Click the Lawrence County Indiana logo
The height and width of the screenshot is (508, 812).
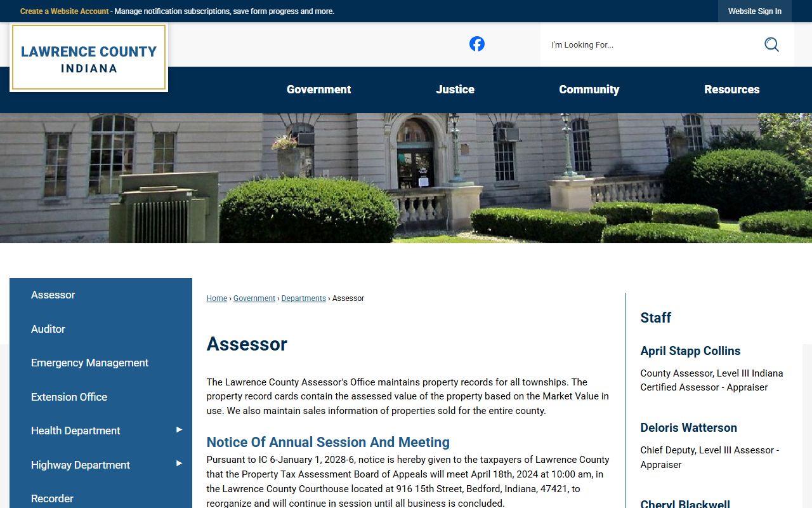[x=89, y=58]
